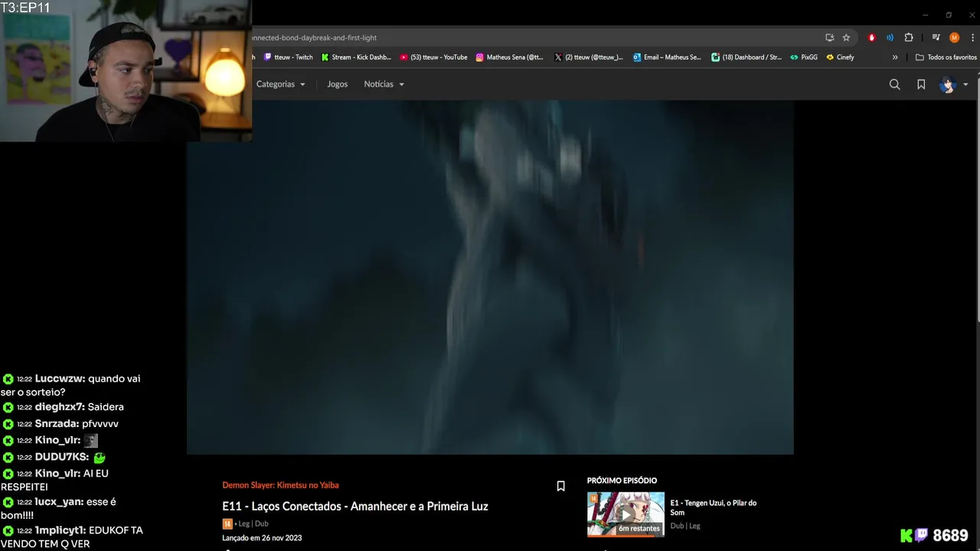The width and height of the screenshot is (980, 551).
Task: Open the Chrome three-dot menu
Action: click(972, 37)
